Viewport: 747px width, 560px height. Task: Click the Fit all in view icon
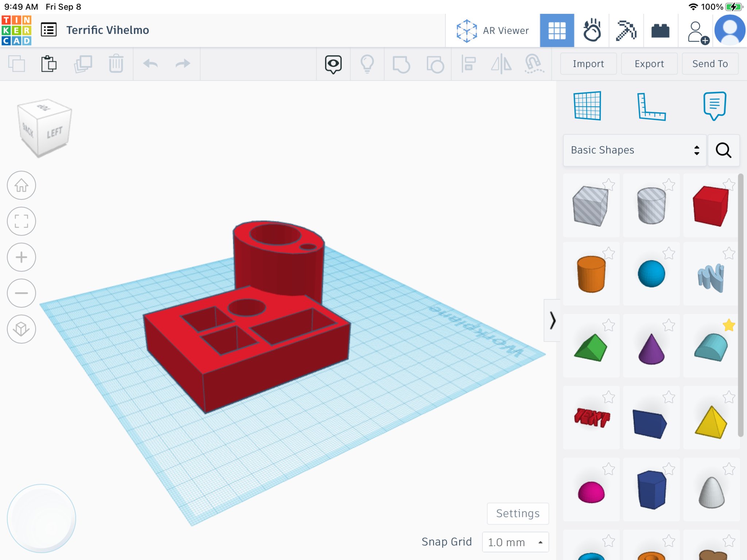point(22,221)
